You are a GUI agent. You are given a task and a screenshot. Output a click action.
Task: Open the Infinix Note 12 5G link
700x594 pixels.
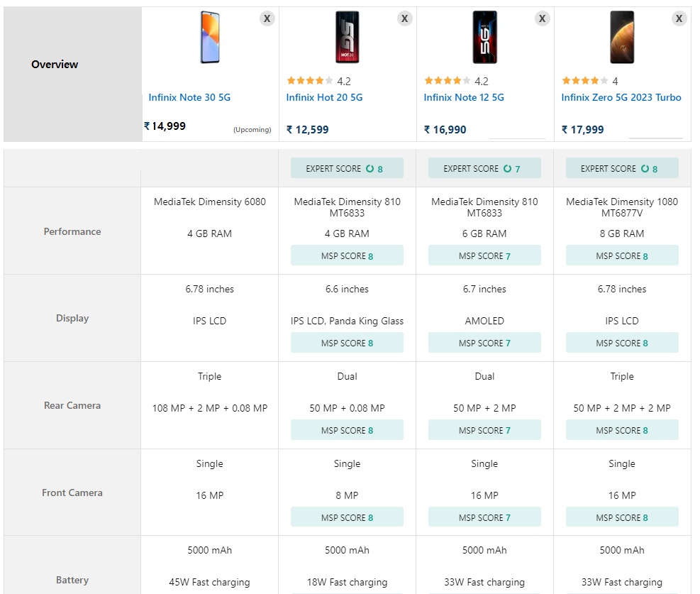pyautogui.click(x=464, y=97)
